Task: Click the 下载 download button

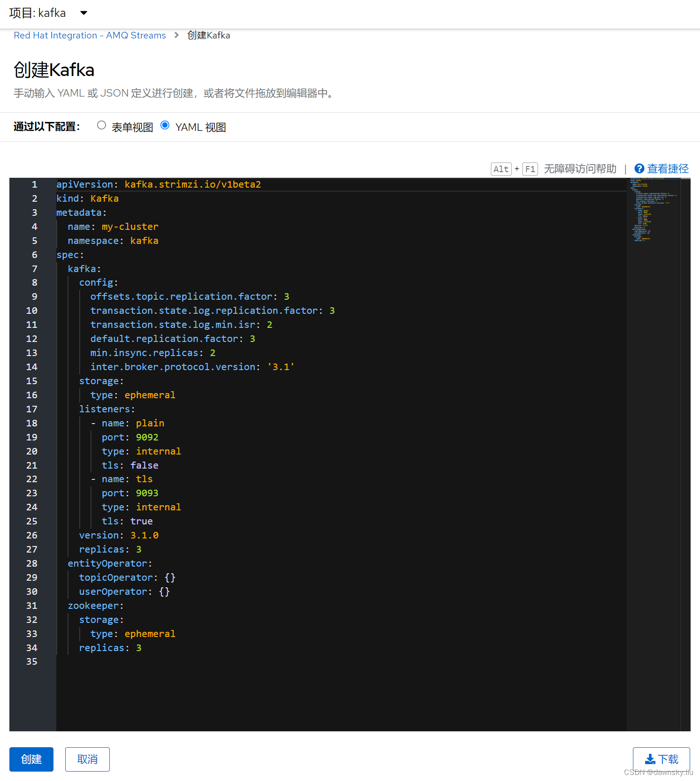Action: [662, 759]
